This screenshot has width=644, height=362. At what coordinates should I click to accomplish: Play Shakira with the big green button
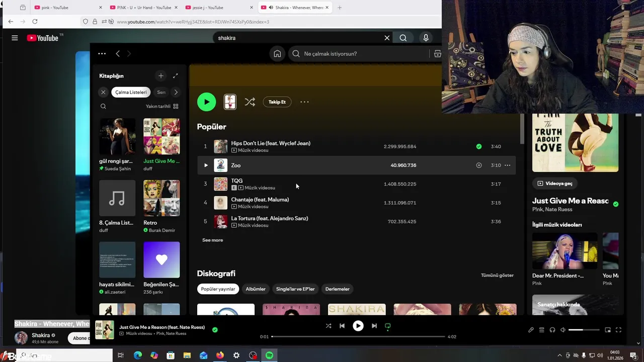pos(206,102)
